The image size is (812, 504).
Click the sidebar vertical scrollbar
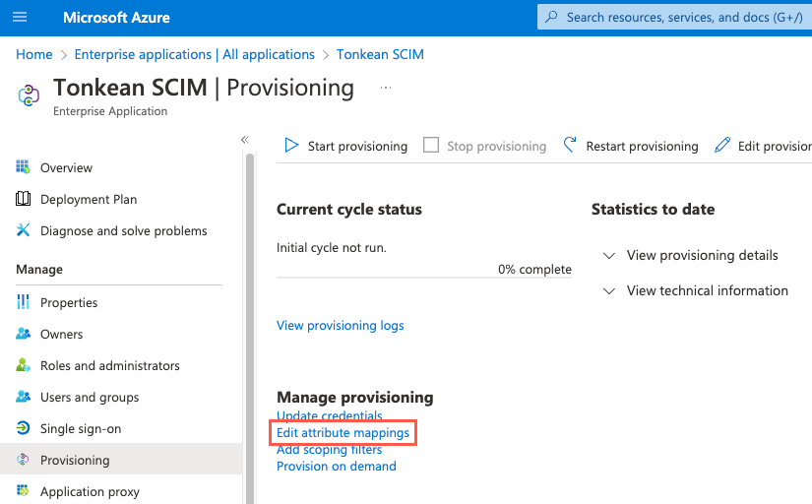tap(250, 329)
